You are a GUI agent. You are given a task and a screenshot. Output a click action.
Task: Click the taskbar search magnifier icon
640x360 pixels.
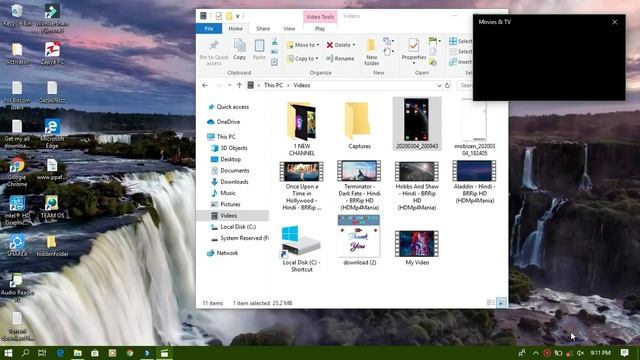[x=25, y=353]
